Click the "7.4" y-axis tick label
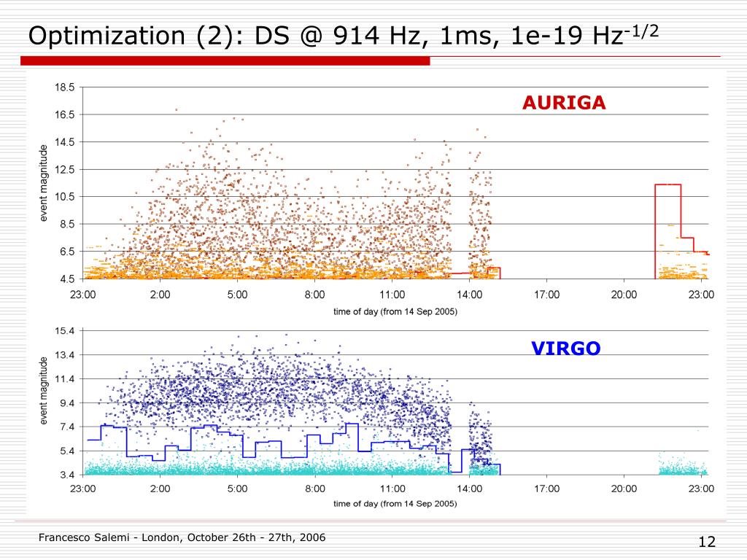747x560 pixels. [67, 427]
